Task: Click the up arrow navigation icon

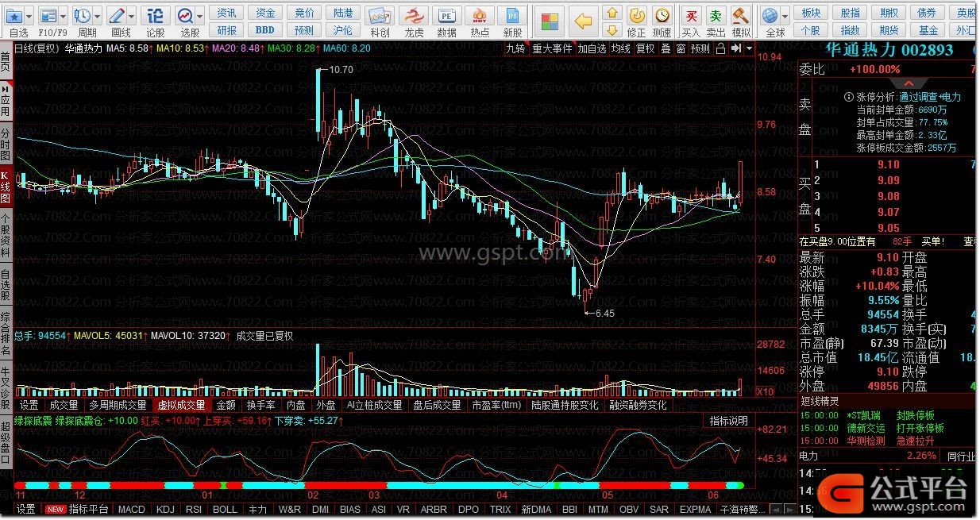Action: click(612, 12)
